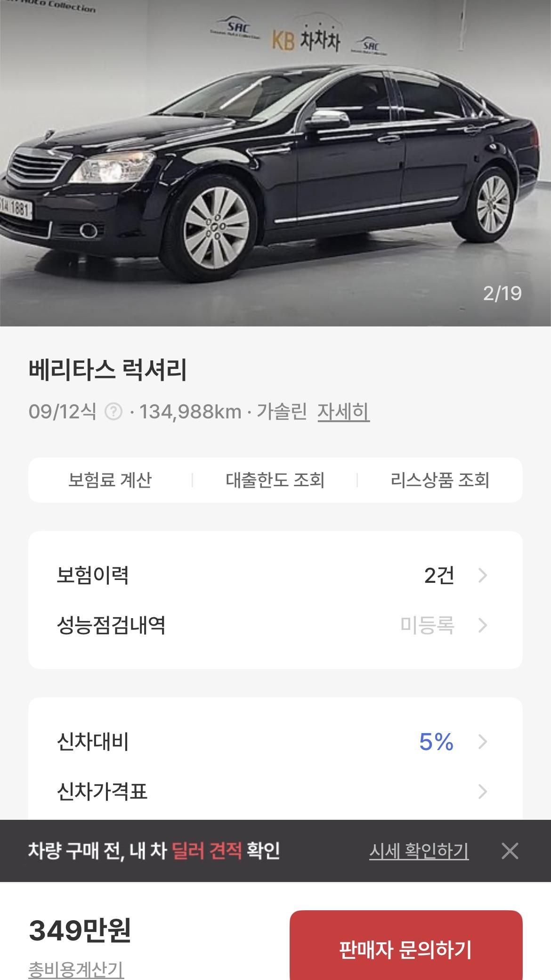Open the 총비용계산기 link
Viewport: 551px width, 980px height.
pos(76,970)
